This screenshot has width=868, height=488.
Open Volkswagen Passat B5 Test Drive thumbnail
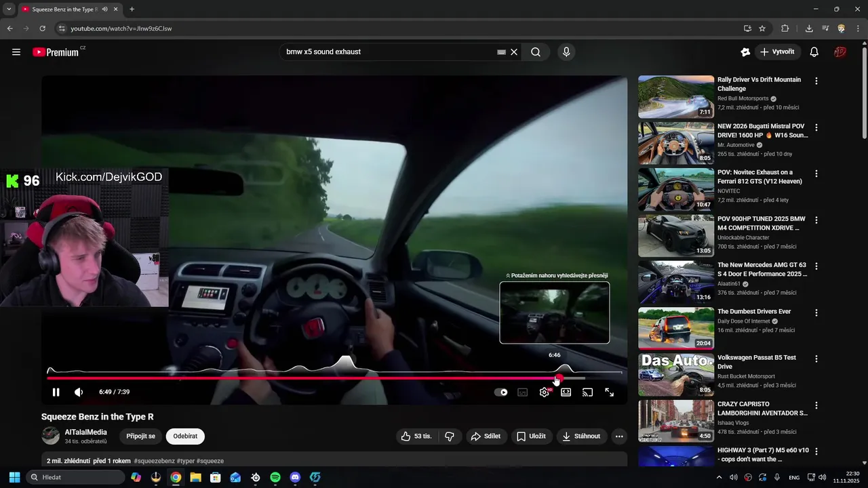[x=676, y=375]
